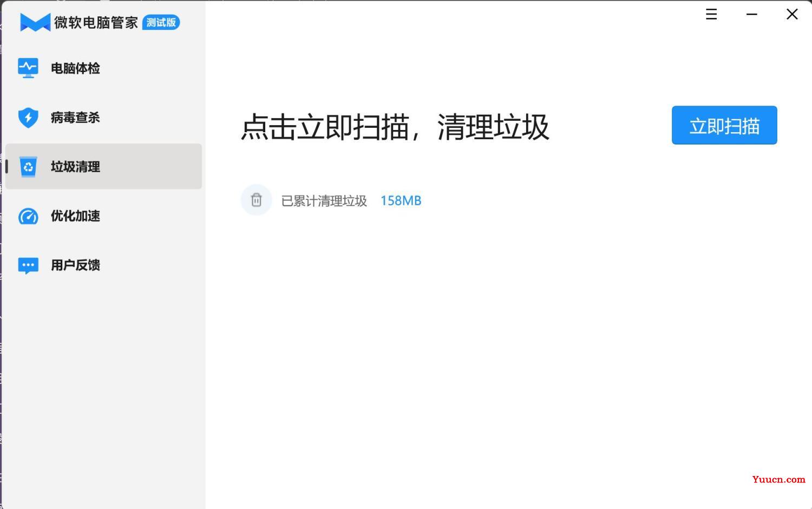Click the round trash can icon
Screen dimensions: 812x509
coord(256,200)
